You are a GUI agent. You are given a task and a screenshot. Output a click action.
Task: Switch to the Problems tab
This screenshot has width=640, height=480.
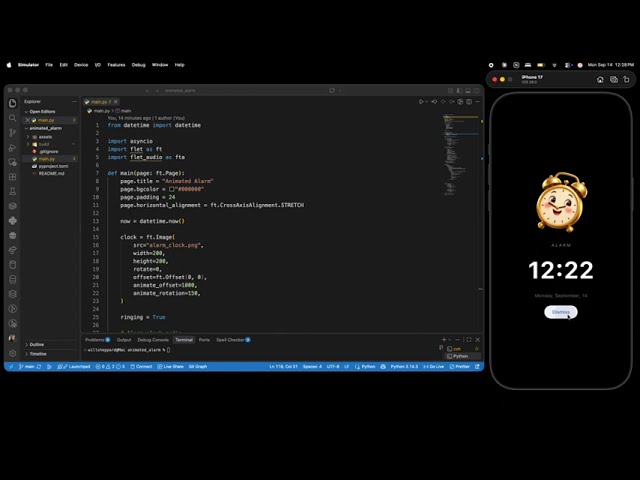coord(97,340)
